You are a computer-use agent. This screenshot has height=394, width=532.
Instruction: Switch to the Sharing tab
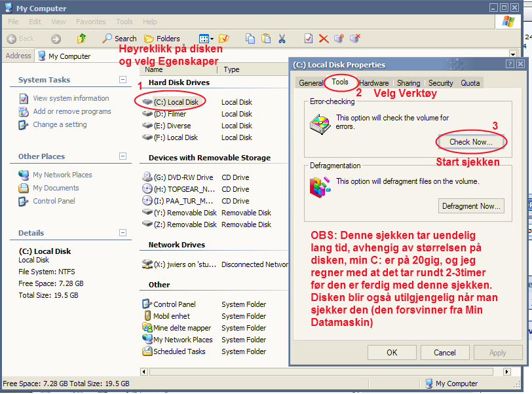click(x=409, y=83)
